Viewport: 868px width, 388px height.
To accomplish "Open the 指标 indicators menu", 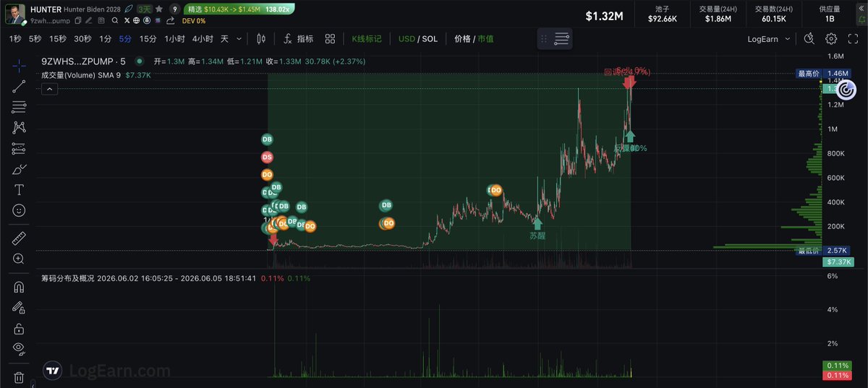I will coord(298,39).
